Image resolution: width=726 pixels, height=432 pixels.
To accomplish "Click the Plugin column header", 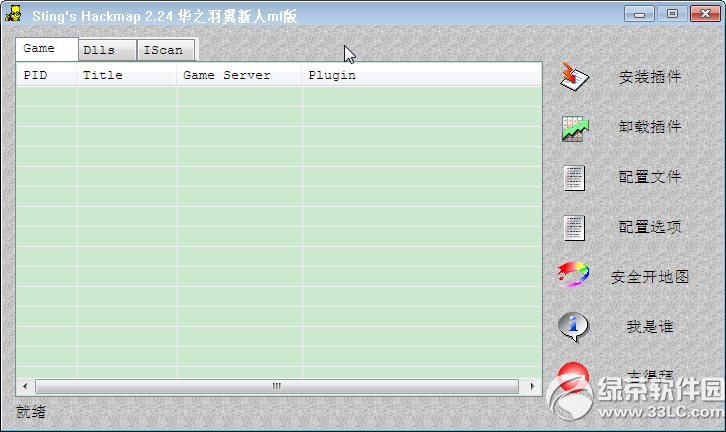I will 420,75.
